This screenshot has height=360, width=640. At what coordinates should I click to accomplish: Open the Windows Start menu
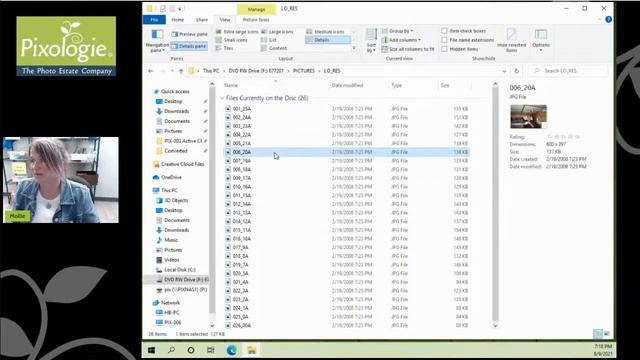(151, 350)
